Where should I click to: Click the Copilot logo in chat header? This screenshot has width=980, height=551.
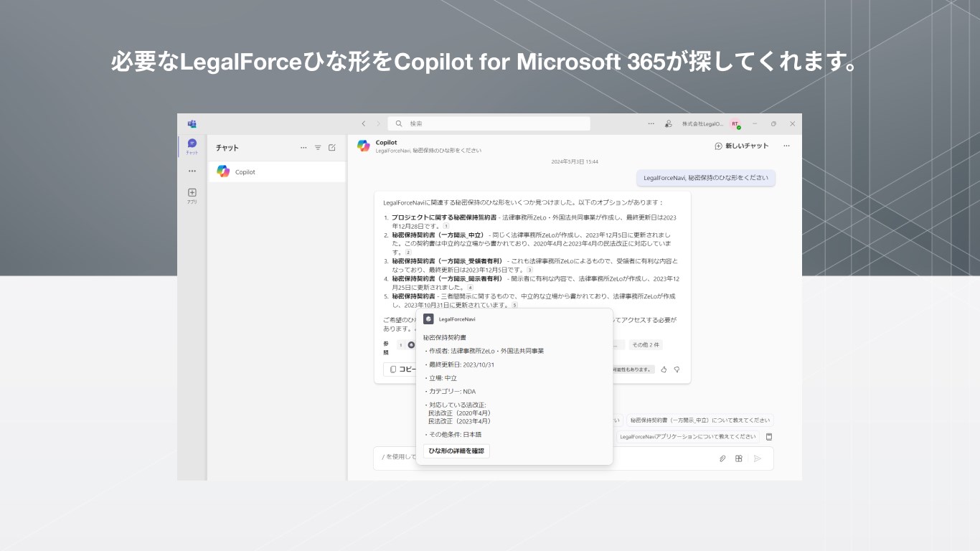pos(364,146)
